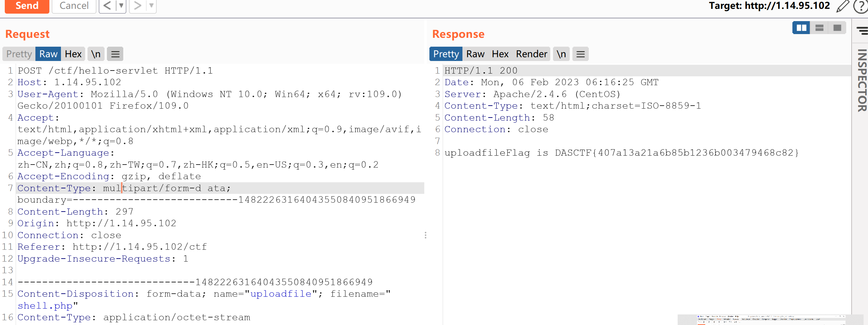Viewport: 868px width, 325px height.
Task: Open help via the question mark icon
Action: point(861,6)
